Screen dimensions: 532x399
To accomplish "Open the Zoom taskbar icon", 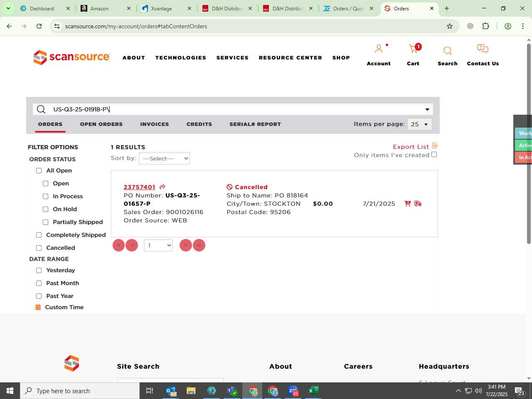I will click(293, 391).
